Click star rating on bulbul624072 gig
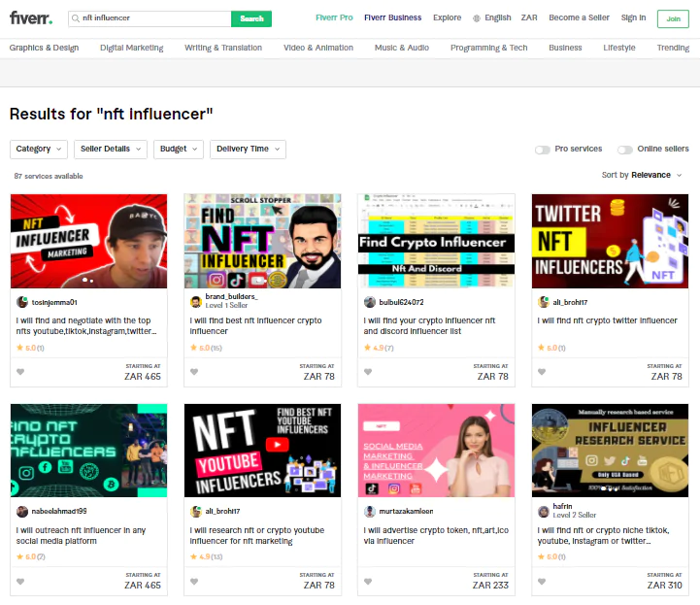 coord(379,348)
